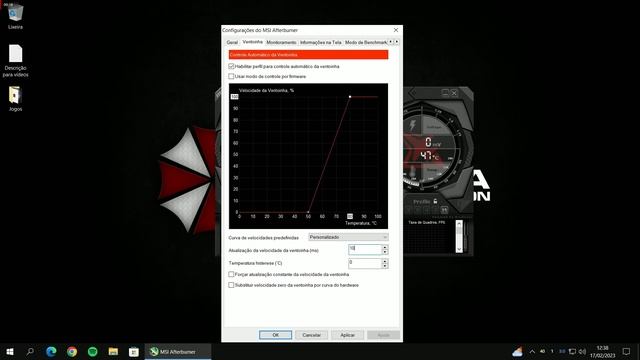
Task: Open the volume control in system tray
Action: (582, 351)
